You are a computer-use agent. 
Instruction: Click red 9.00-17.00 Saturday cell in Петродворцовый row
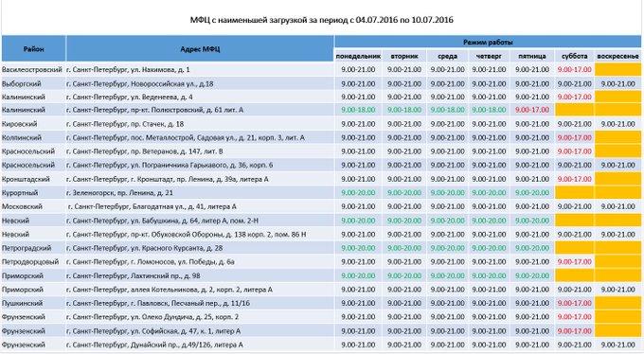pos(575,262)
